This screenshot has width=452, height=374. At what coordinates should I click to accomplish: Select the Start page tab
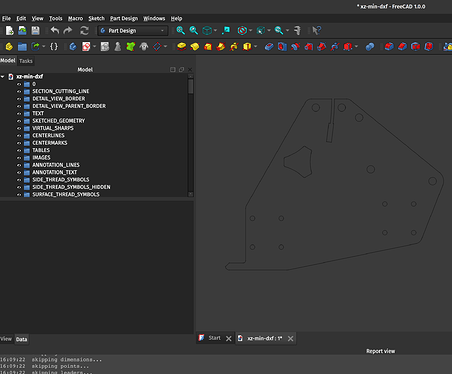(214, 338)
